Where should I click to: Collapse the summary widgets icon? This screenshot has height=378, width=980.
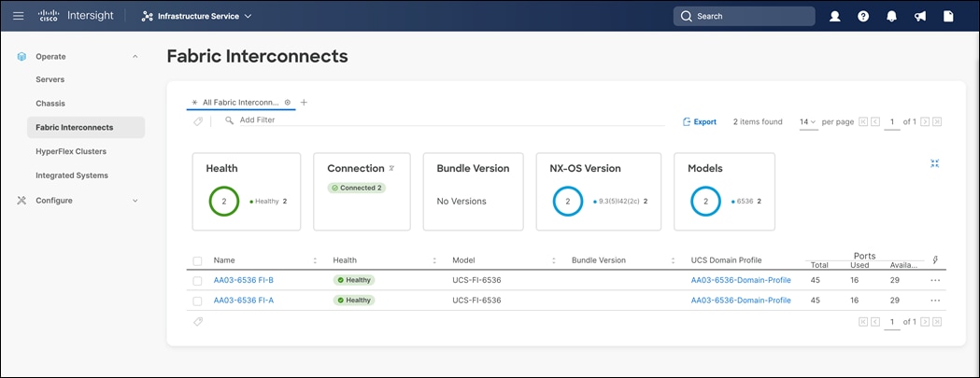click(x=935, y=163)
